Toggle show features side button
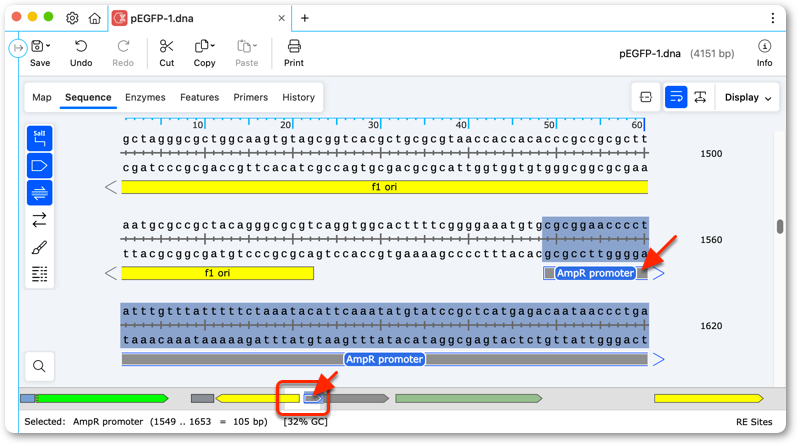 click(39, 166)
